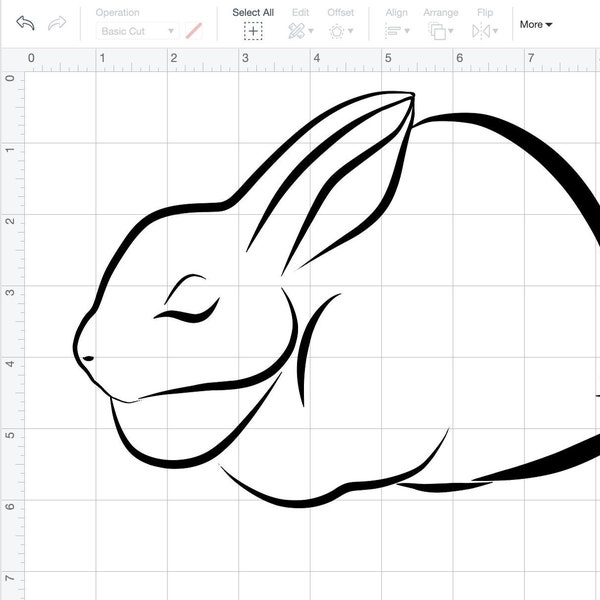Click the Select All label

[253, 13]
